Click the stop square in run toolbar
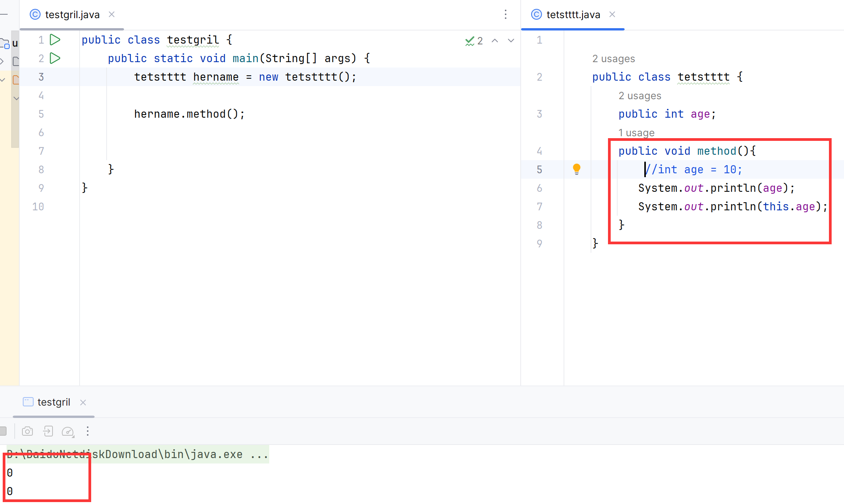Screen dimensions: 844x504 click(3, 431)
